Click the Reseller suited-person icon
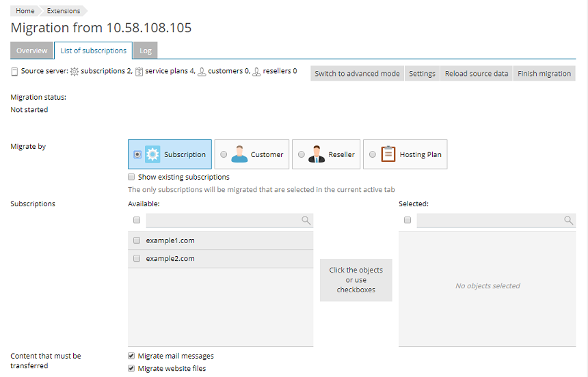The image size is (588, 377). point(317,154)
